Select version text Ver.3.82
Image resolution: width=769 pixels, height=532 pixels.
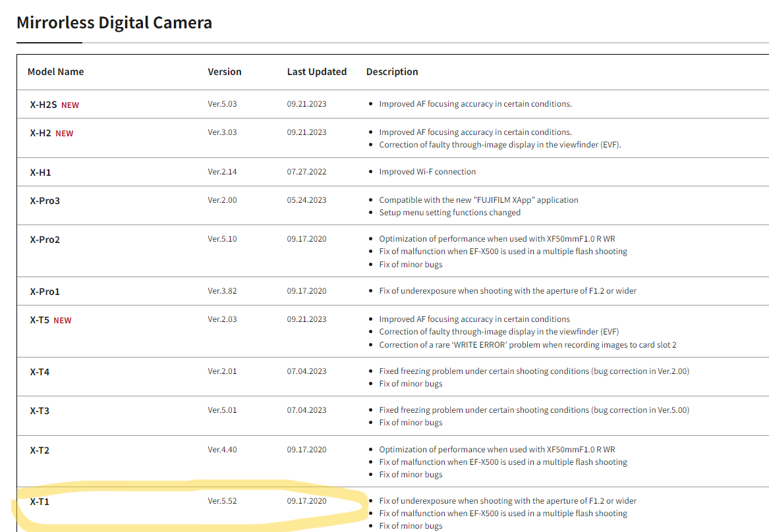[x=222, y=291]
